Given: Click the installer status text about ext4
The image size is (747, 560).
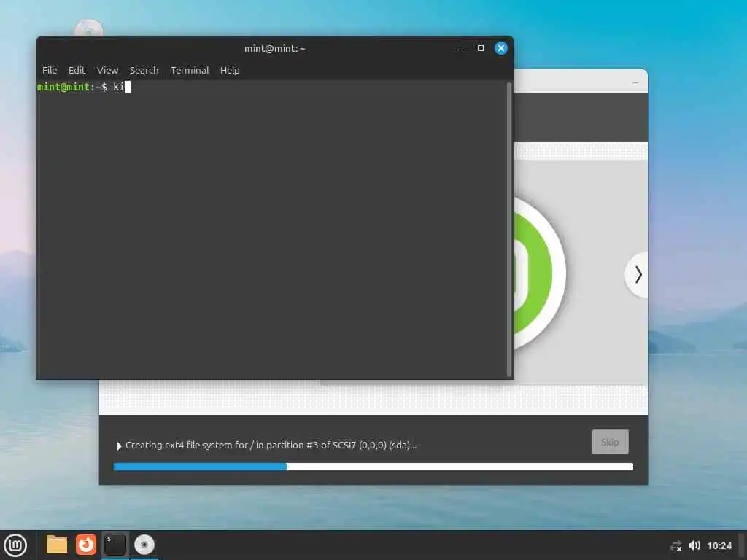Looking at the screenshot, I should tap(271, 446).
